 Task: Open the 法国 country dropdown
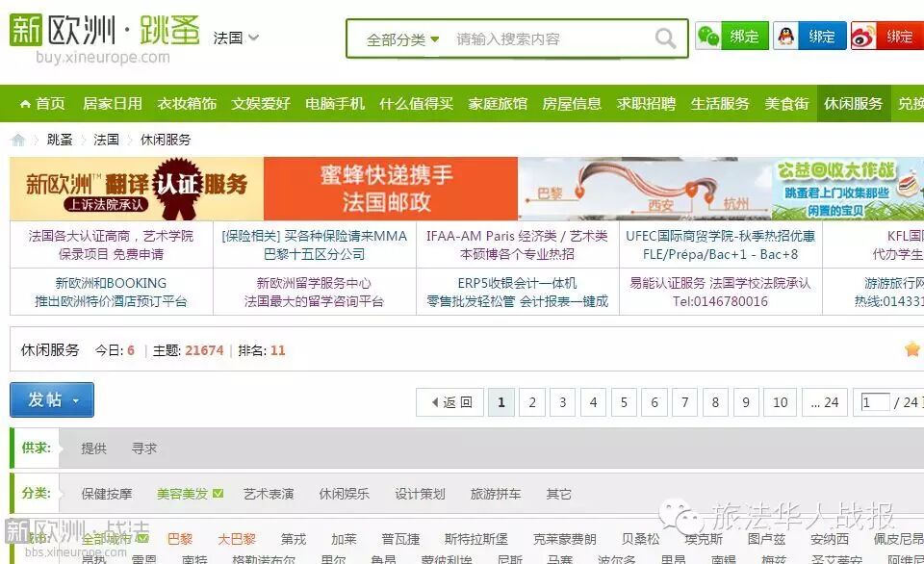coord(236,38)
